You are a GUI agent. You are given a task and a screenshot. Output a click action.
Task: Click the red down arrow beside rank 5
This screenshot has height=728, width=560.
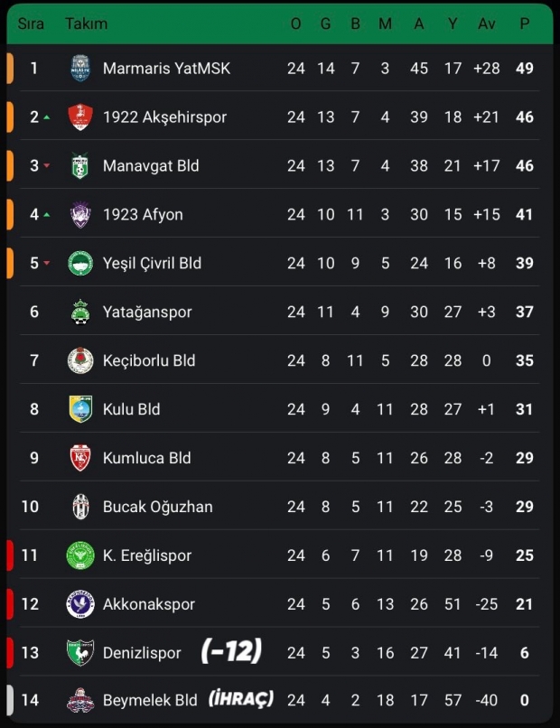(x=47, y=264)
